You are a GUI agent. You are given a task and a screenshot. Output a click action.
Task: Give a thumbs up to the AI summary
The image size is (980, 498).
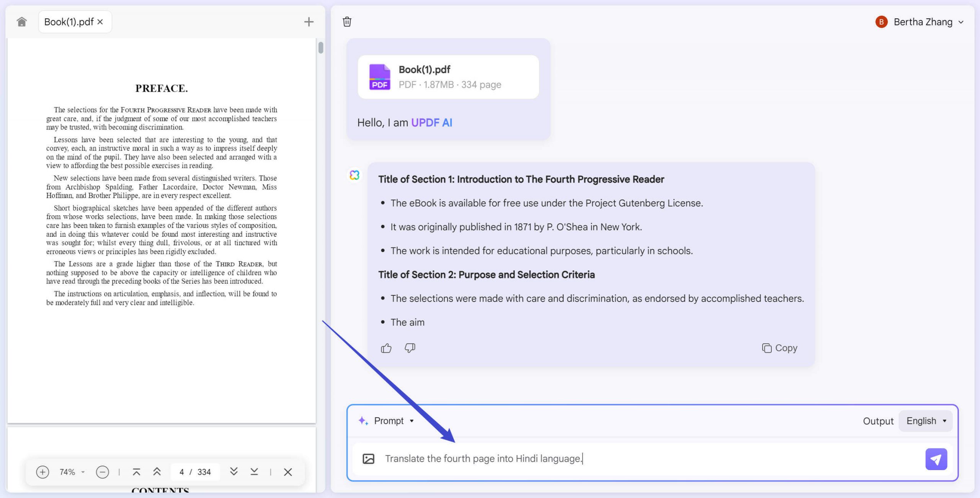[x=386, y=348]
